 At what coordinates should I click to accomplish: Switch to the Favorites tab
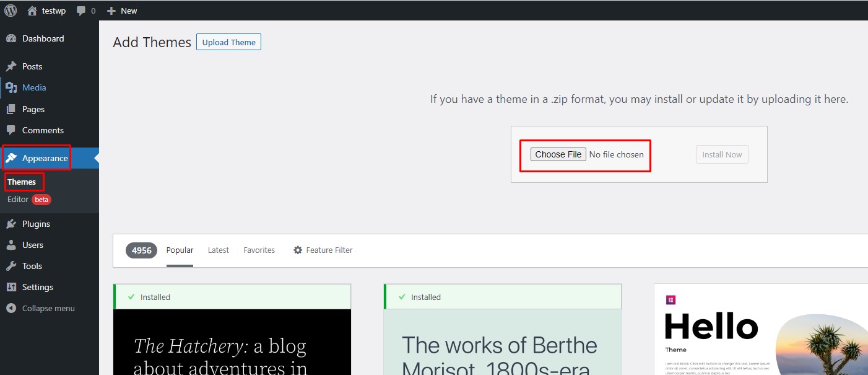[259, 250]
